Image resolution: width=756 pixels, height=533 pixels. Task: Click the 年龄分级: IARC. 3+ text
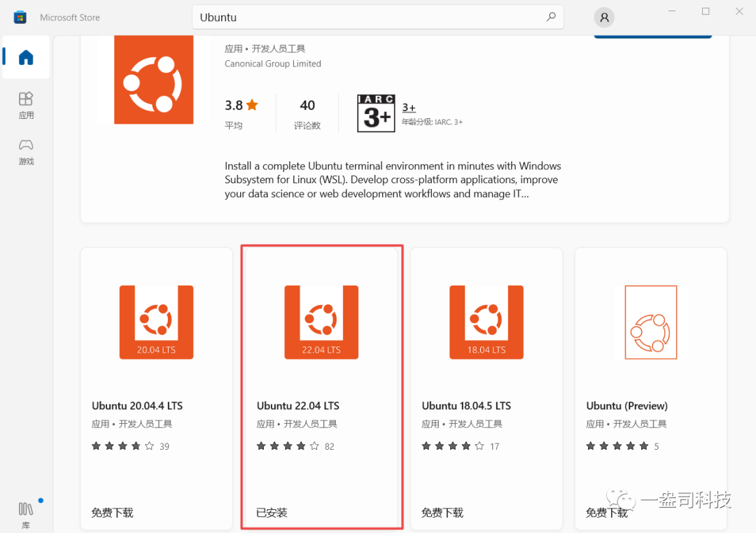(432, 122)
